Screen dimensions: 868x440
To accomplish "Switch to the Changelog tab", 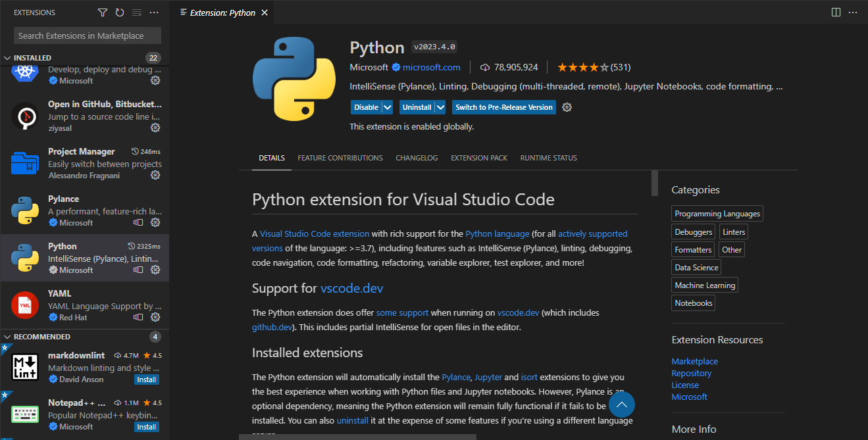I will click(417, 158).
